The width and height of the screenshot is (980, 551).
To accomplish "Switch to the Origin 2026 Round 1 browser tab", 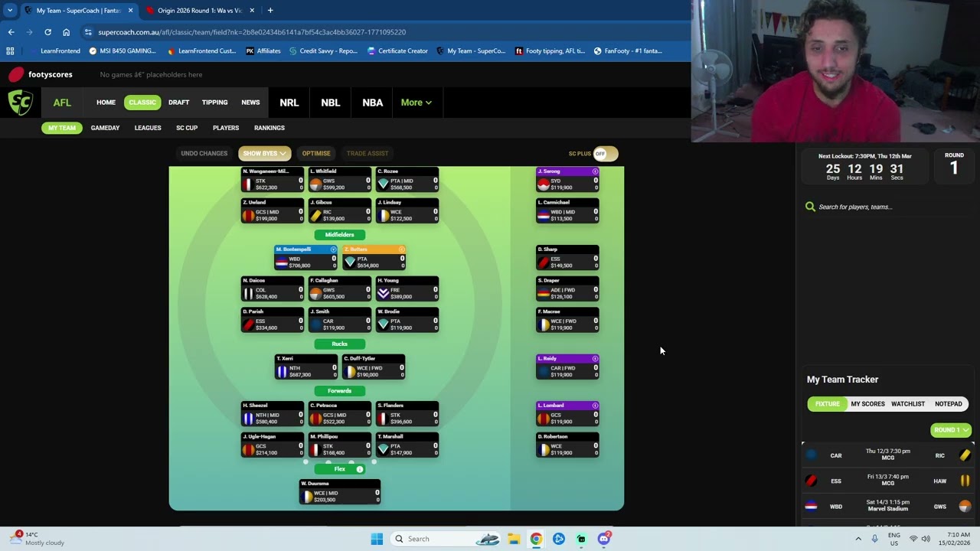I will coord(200,11).
